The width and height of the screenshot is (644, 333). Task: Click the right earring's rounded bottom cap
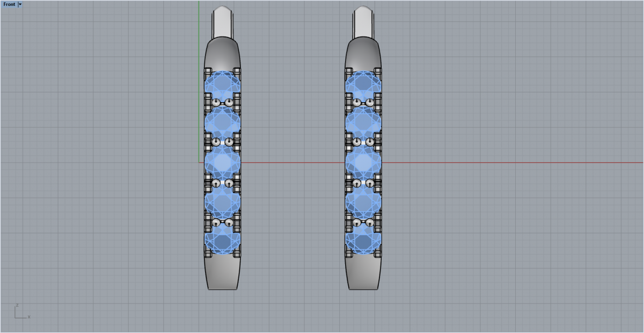(364, 272)
